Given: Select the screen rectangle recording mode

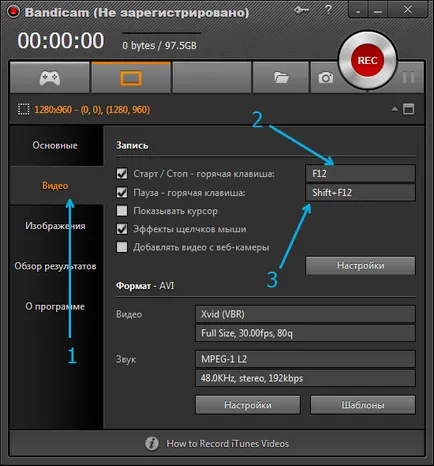Looking at the screenshot, I should click(131, 78).
